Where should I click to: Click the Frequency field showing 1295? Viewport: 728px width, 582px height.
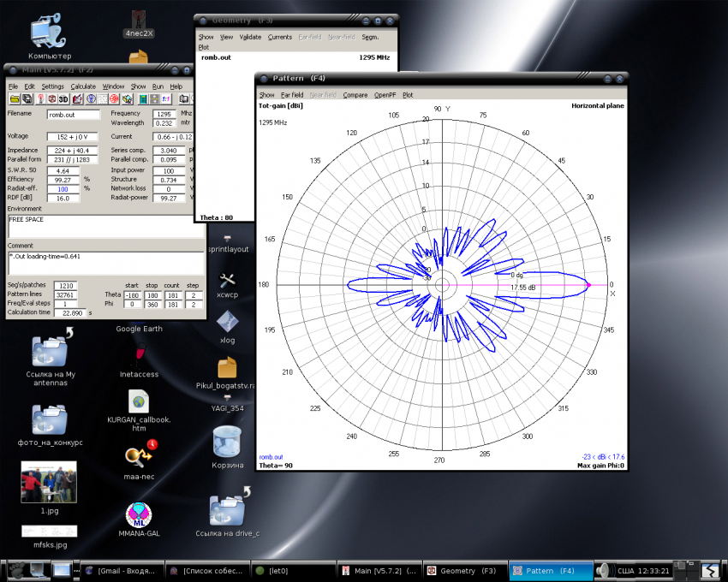pyautogui.click(x=164, y=114)
